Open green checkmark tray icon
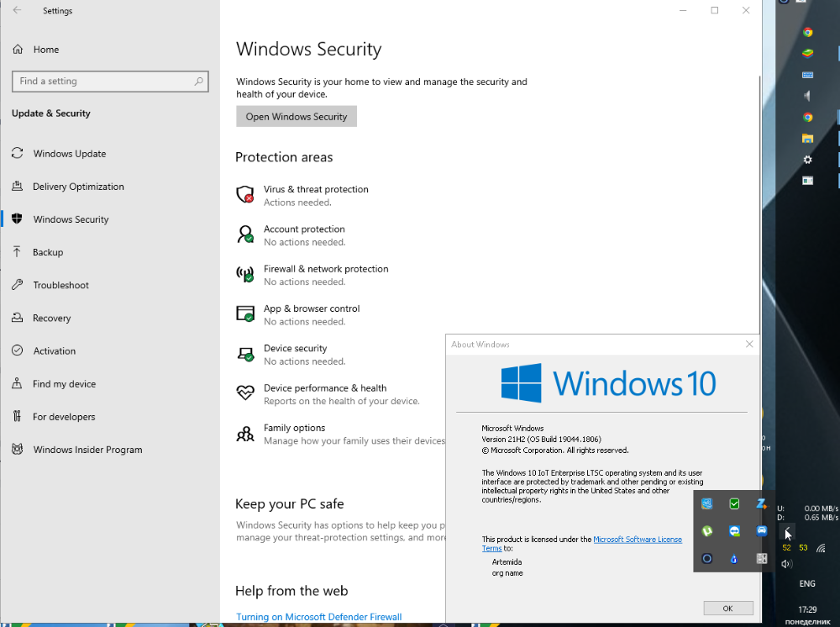The width and height of the screenshot is (840, 627). [x=734, y=503]
